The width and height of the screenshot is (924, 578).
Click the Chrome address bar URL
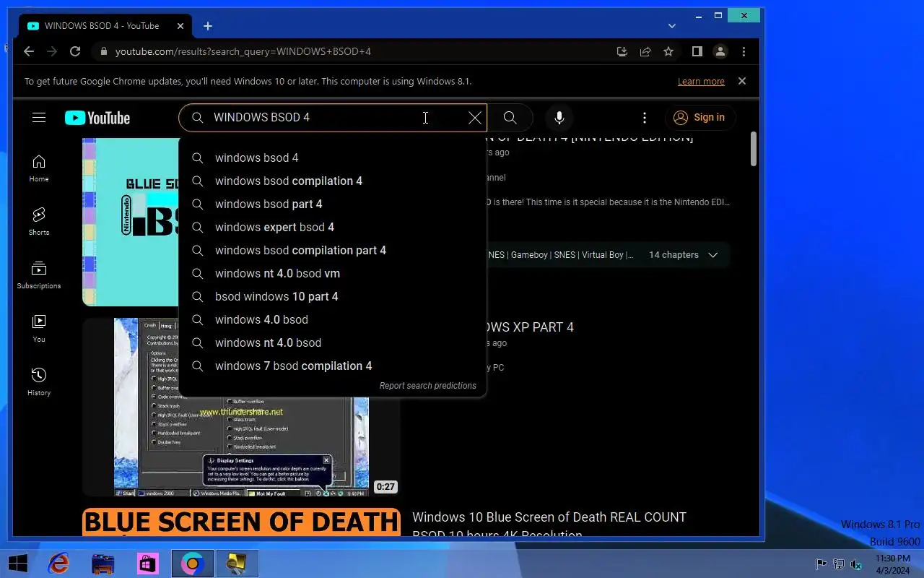(243, 51)
